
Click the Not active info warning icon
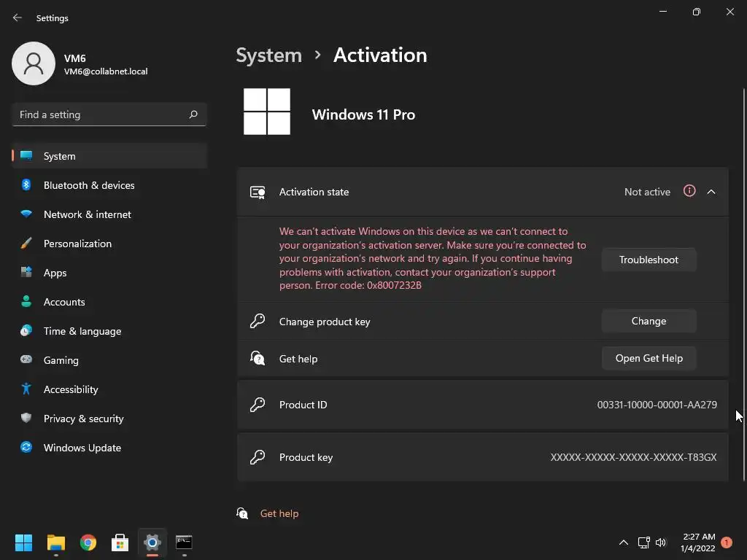click(689, 191)
